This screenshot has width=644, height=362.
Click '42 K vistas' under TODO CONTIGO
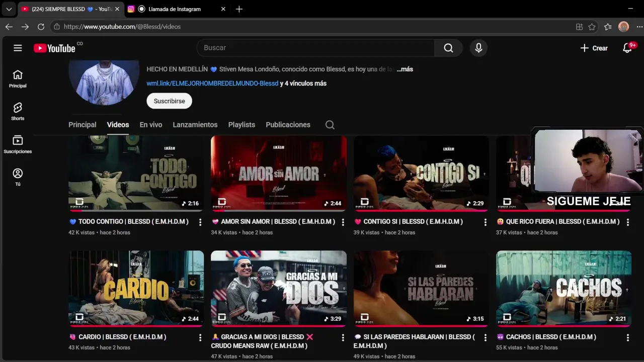[x=81, y=233]
